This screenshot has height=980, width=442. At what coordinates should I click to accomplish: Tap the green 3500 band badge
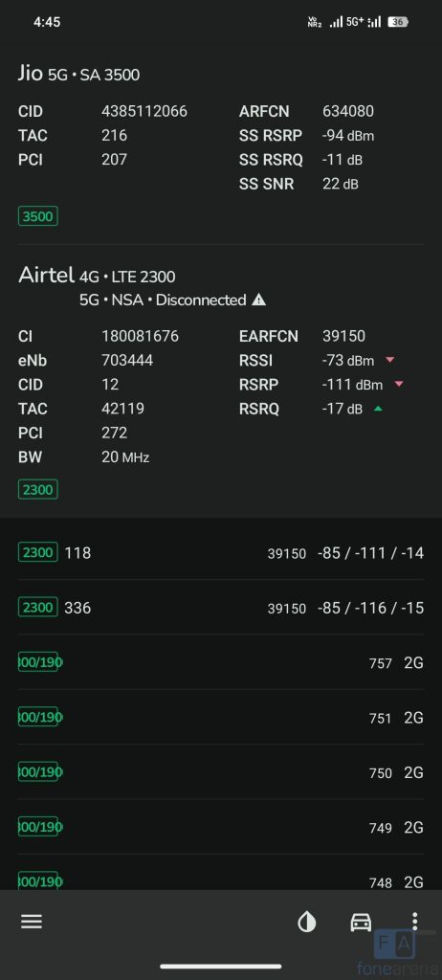[x=37, y=217]
